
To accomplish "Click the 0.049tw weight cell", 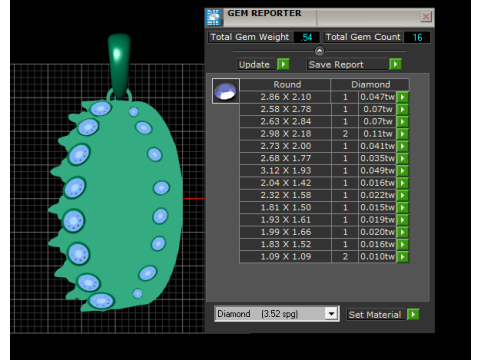I will click(377, 171).
